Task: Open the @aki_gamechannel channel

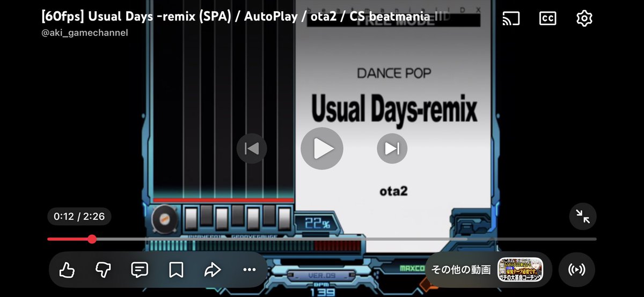Action: point(85,33)
